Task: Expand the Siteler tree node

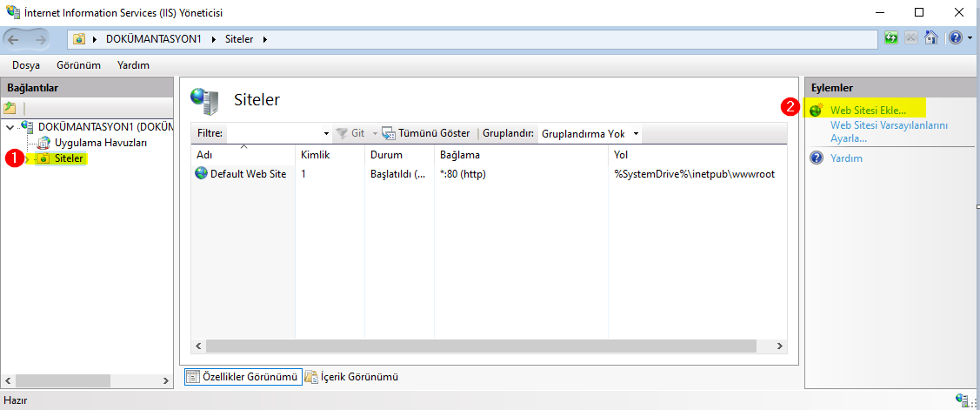Action: [x=27, y=159]
